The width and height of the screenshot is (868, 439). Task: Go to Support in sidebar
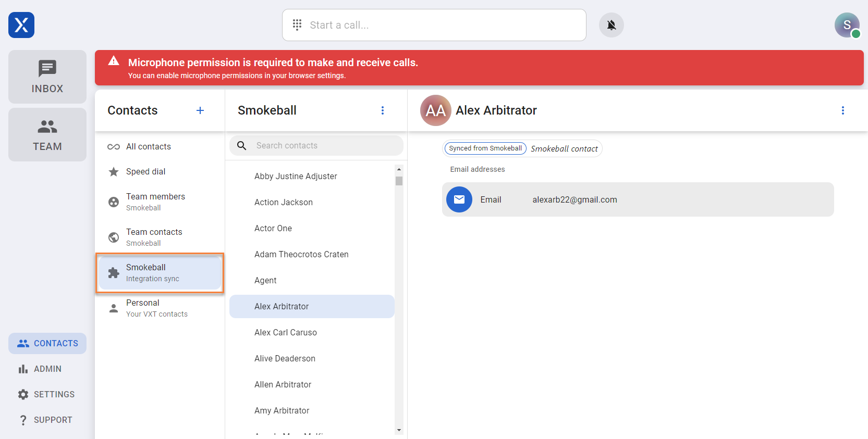(47, 420)
